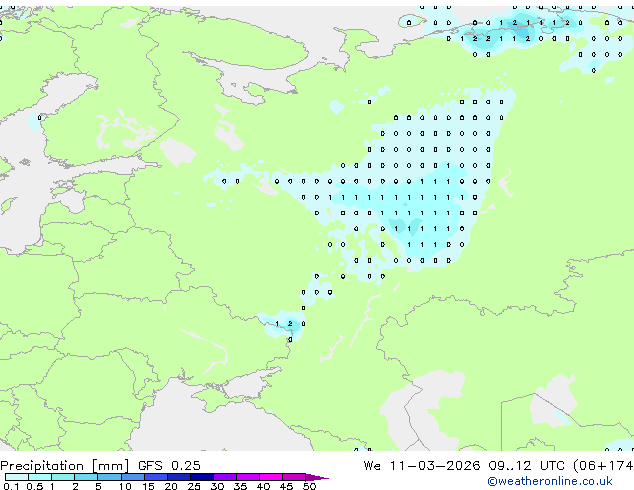Click the '15' legend scale label

(x=148, y=486)
